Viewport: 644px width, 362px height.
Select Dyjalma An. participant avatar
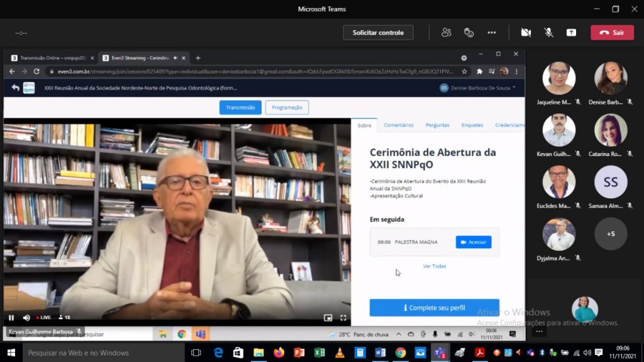pos(558,234)
